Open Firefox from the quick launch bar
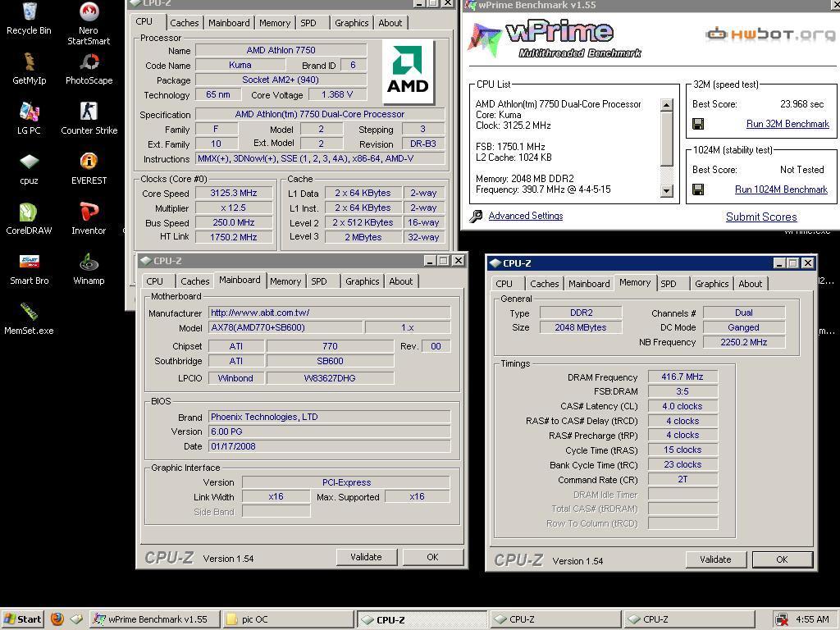 57,619
